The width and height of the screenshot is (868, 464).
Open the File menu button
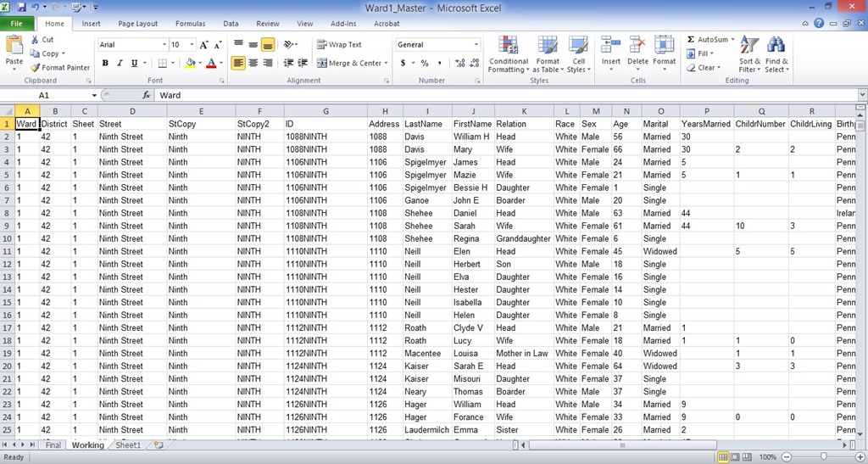click(x=17, y=24)
